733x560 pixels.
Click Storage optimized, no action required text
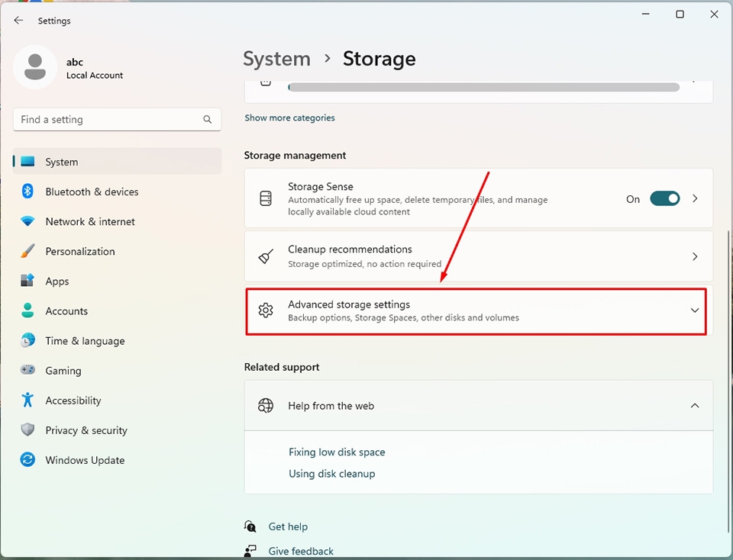(365, 264)
